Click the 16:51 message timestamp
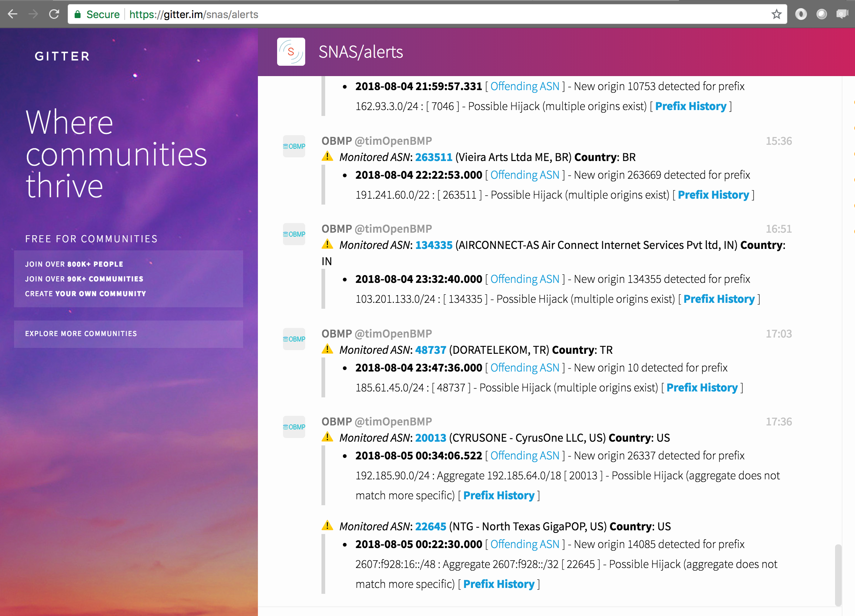Viewport: 855px width, 616px height. (x=779, y=229)
